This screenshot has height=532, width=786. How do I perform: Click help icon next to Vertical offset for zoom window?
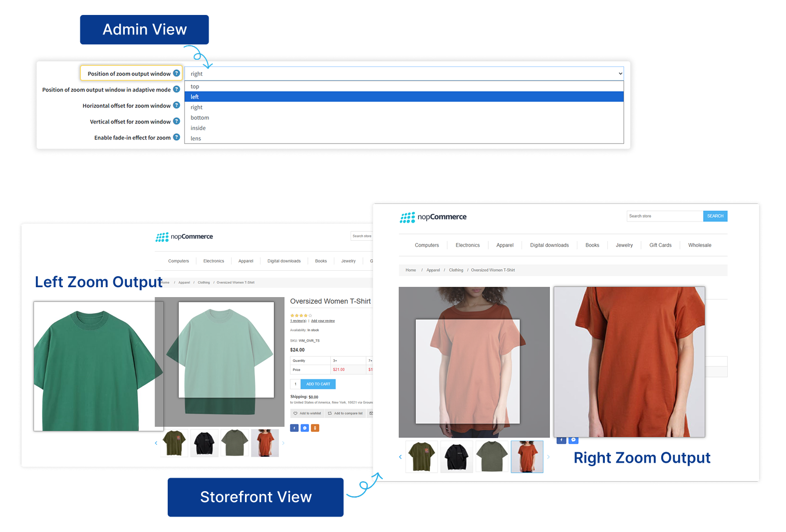[176, 121]
